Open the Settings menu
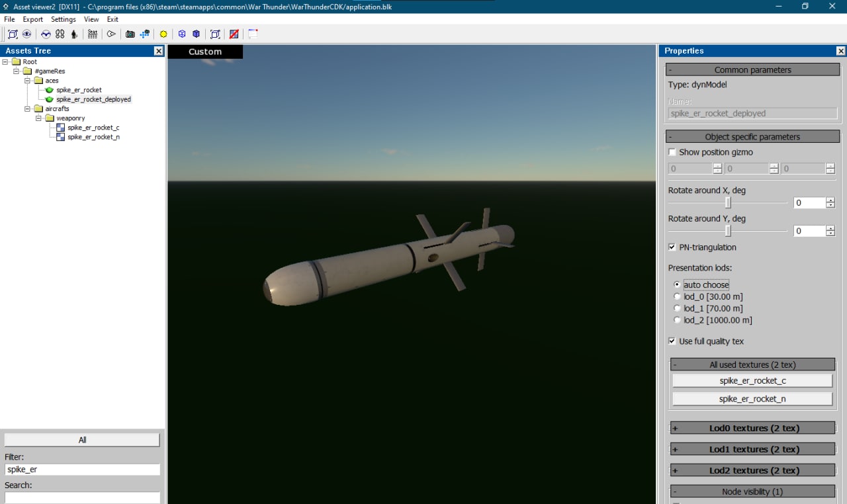The height and width of the screenshot is (504, 847). coord(64,19)
